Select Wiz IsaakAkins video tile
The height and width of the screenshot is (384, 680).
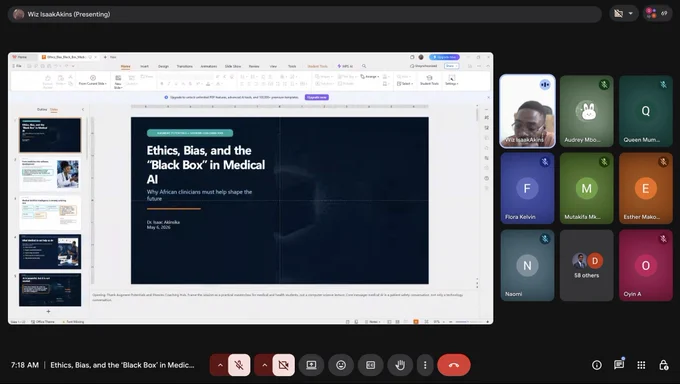pos(527,111)
